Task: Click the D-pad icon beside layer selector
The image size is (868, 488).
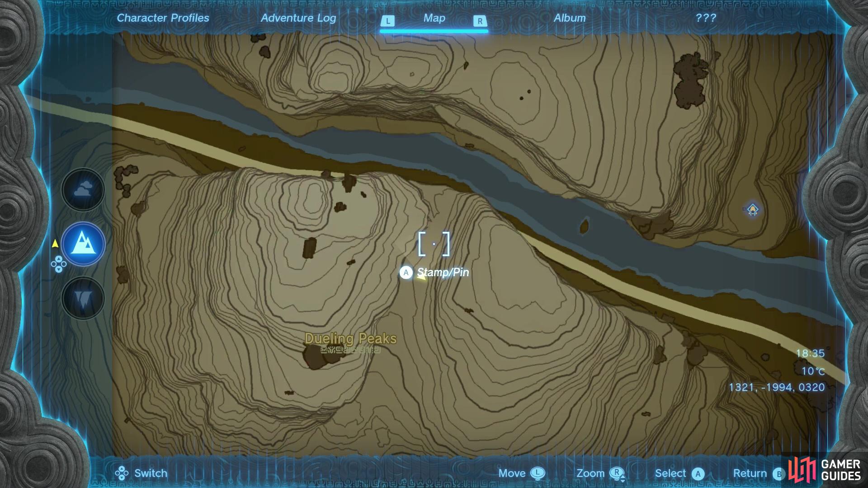Action: (x=58, y=264)
